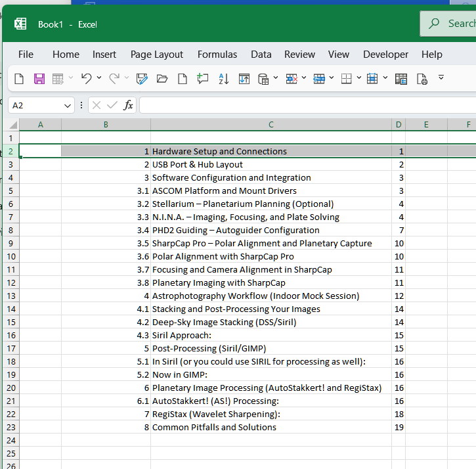Open the File menu
This screenshot has height=469, width=476.
coord(26,55)
